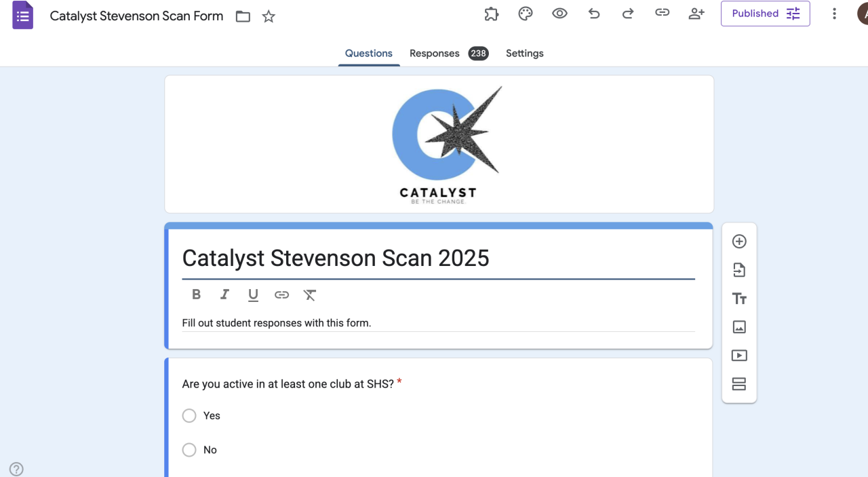Add section from side toolbar
Image resolution: width=868 pixels, height=477 pixels.
tap(739, 384)
